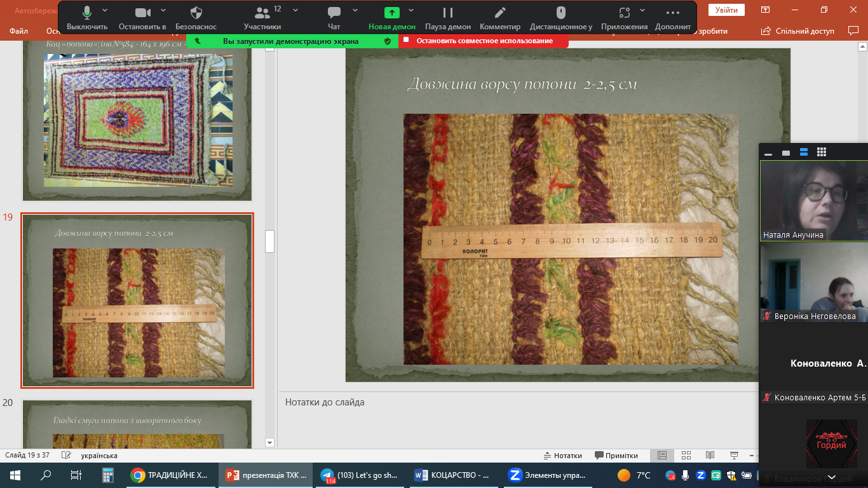Expand arrow next to Новая демонстрация
The image size is (868, 488).
point(411,10)
